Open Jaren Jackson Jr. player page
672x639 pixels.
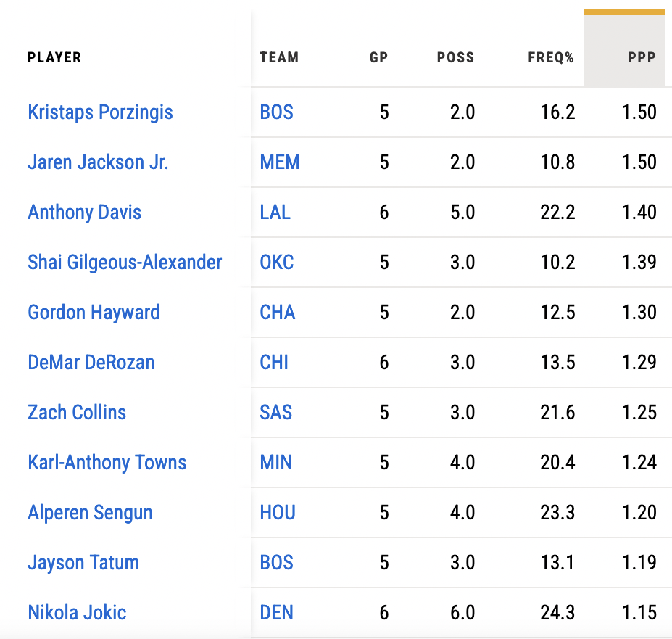(98, 162)
